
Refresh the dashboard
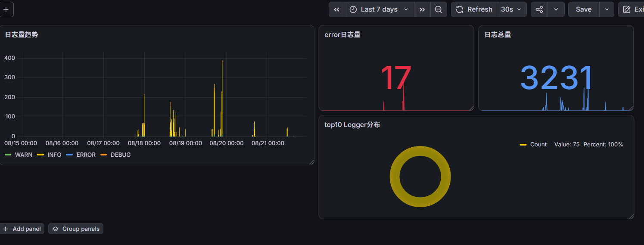click(474, 9)
